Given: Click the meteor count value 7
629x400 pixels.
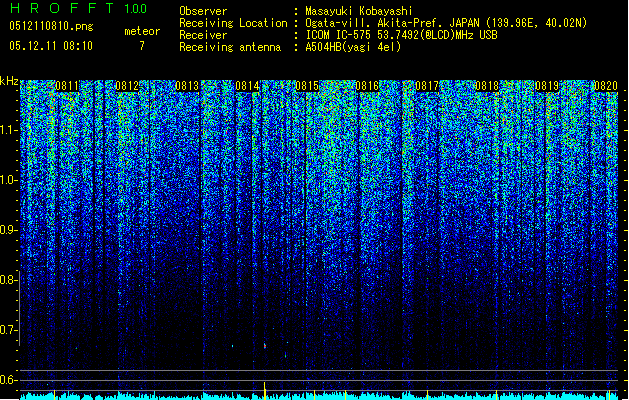Looking at the screenshot, I should [x=142, y=46].
